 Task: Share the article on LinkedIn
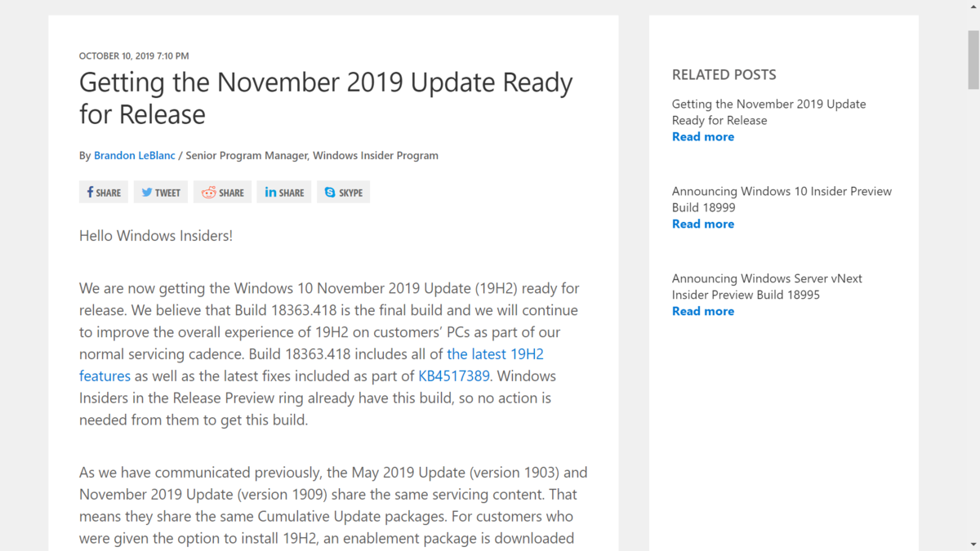tap(284, 193)
